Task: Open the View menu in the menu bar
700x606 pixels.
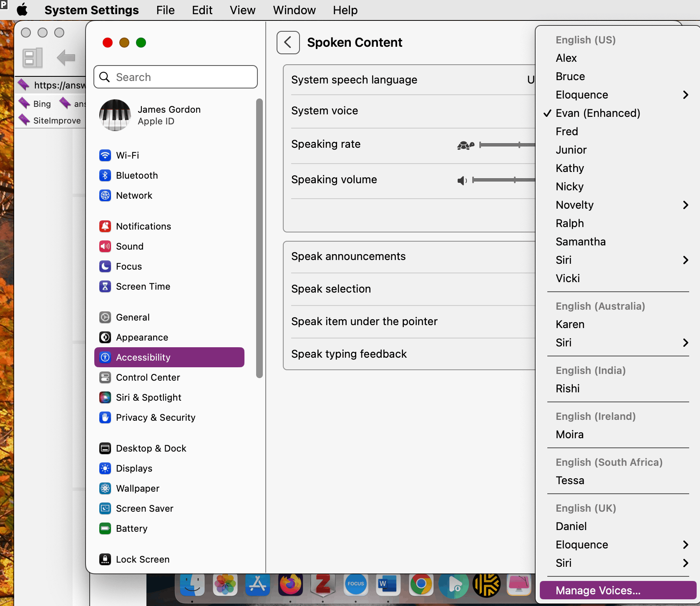Action: [x=243, y=10]
